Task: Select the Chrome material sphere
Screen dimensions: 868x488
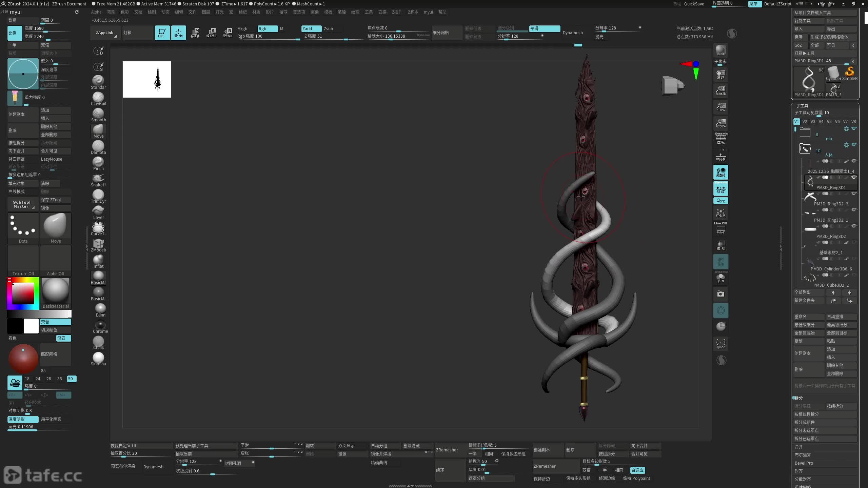Action: click(x=100, y=325)
